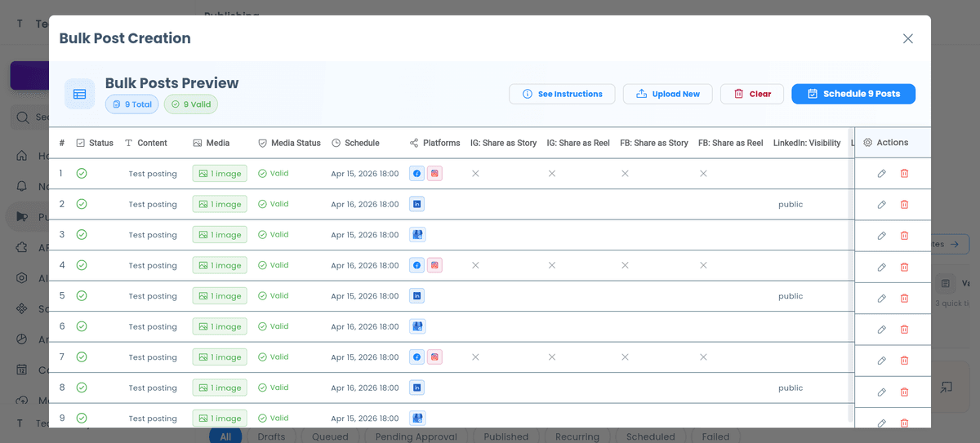Click Instagram platform icon in row 1
The height and width of the screenshot is (443, 980).
[x=435, y=174]
